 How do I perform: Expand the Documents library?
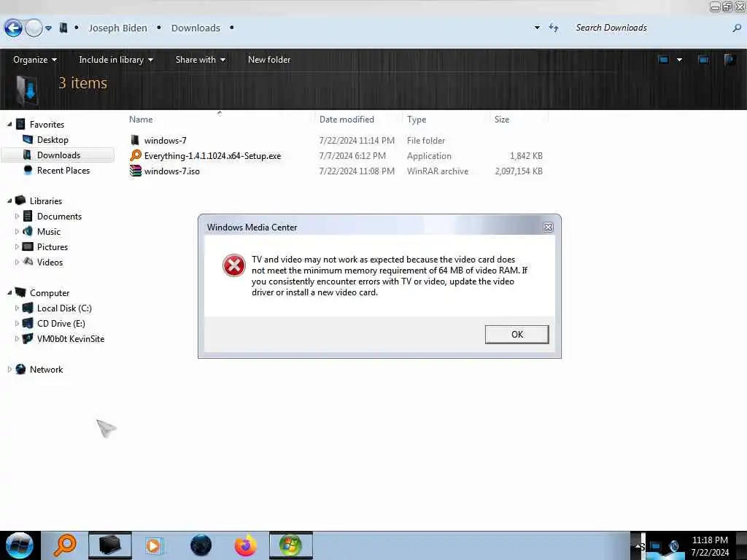tap(17, 216)
